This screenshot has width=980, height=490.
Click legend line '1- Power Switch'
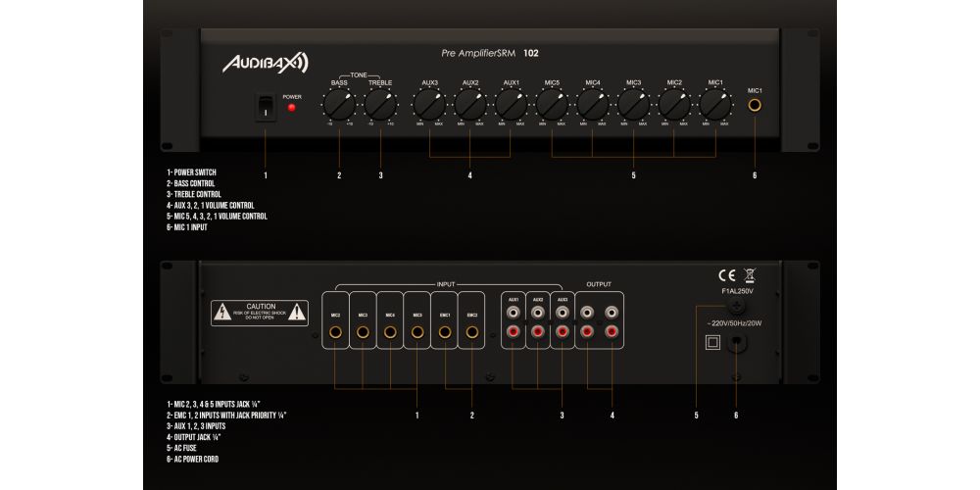[x=192, y=172]
